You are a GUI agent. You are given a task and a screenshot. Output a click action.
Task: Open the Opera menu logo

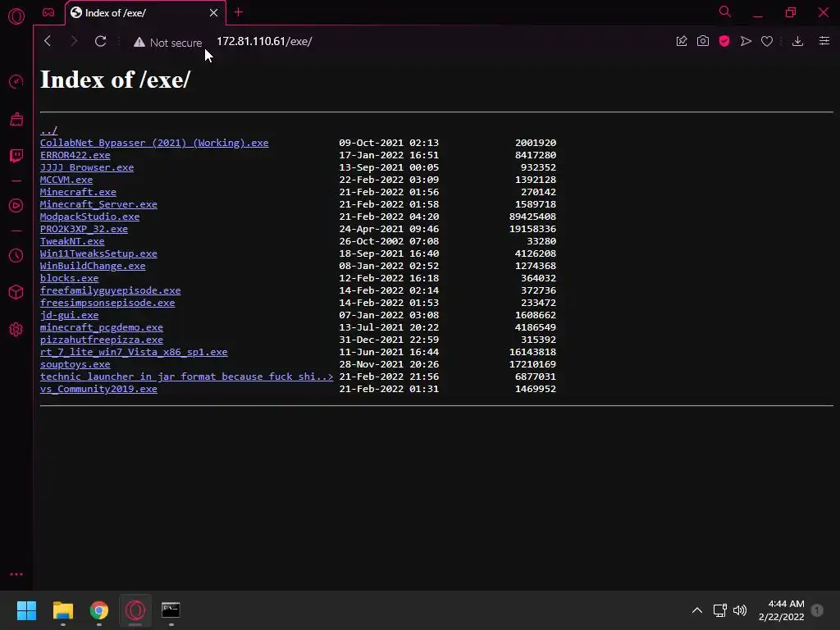[16, 16]
